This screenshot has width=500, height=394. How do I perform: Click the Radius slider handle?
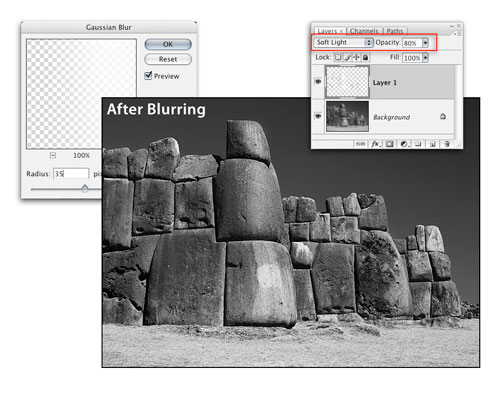85,188
